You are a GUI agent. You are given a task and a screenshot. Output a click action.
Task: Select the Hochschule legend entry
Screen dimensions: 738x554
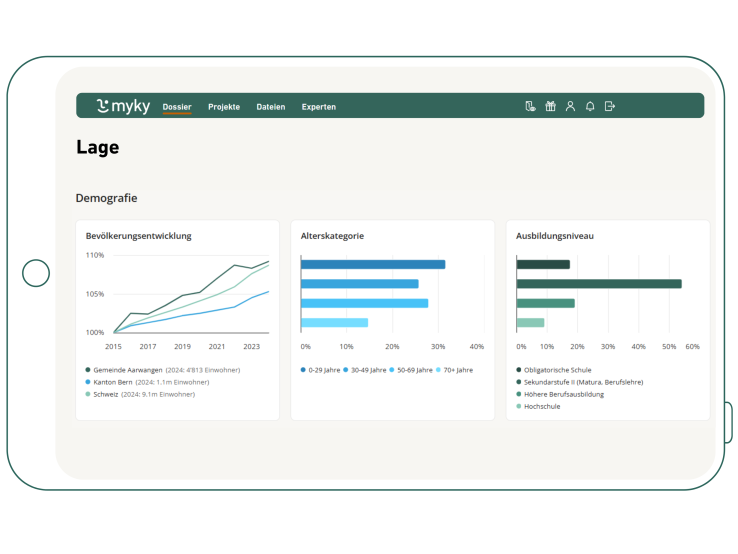pyautogui.click(x=542, y=406)
